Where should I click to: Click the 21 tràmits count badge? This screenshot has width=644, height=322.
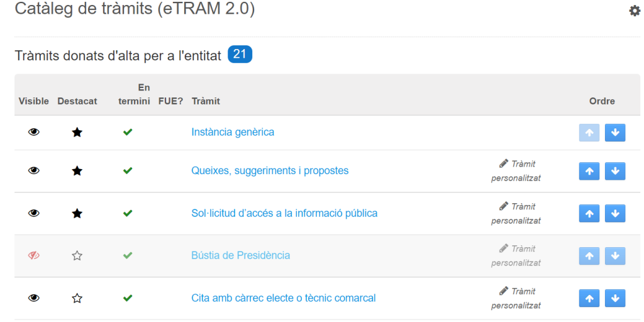point(240,55)
